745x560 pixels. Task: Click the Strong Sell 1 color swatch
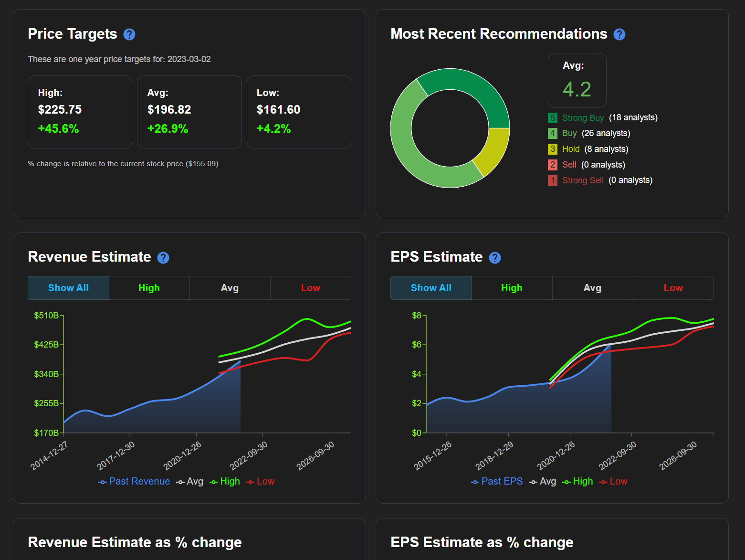click(x=553, y=180)
